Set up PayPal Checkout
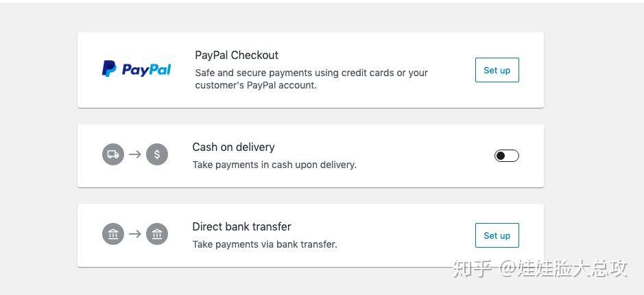This screenshot has height=295, width=644. pos(497,70)
